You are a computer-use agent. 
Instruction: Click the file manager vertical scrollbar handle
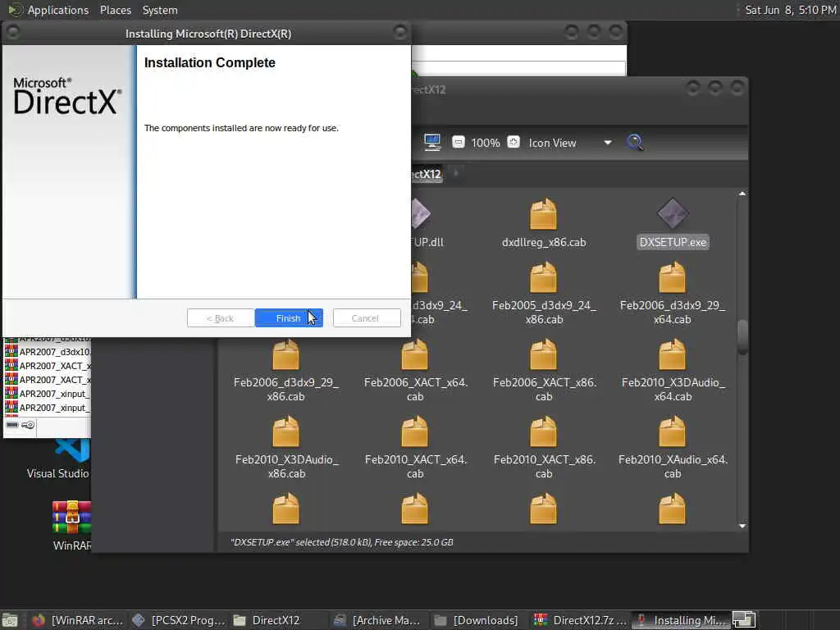[742, 337]
